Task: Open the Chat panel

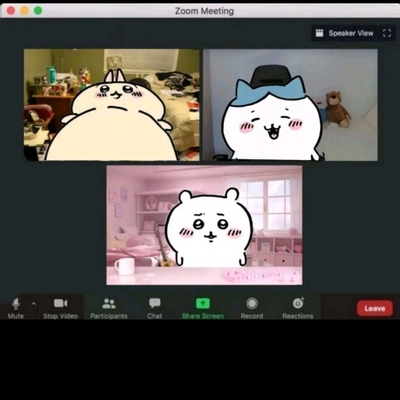Action: [155, 308]
